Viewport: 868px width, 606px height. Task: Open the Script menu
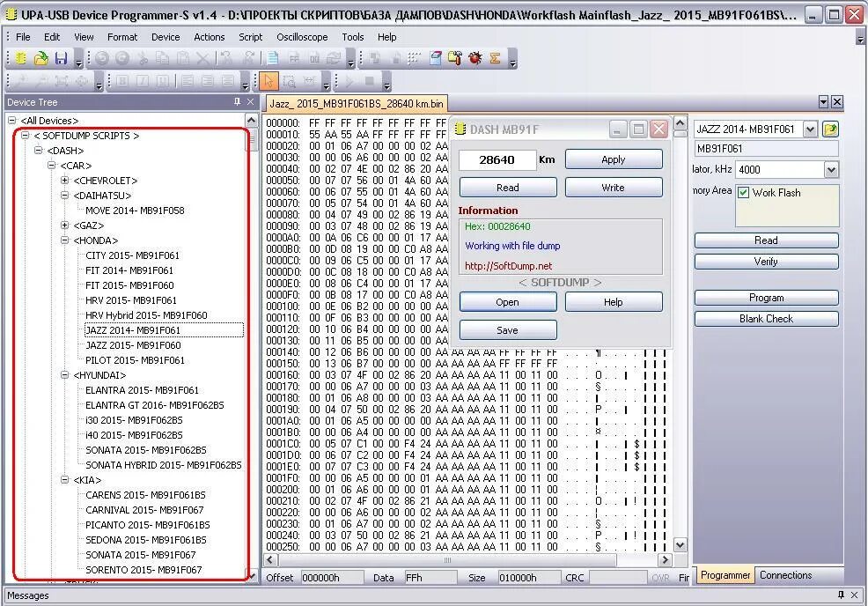pyautogui.click(x=251, y=37)
